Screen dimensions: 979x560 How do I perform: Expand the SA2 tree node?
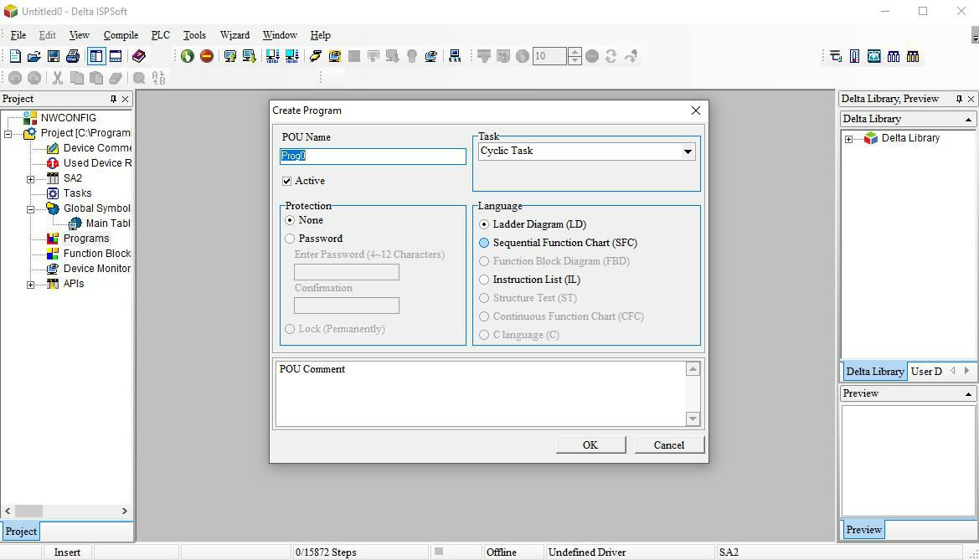point(31,179)
